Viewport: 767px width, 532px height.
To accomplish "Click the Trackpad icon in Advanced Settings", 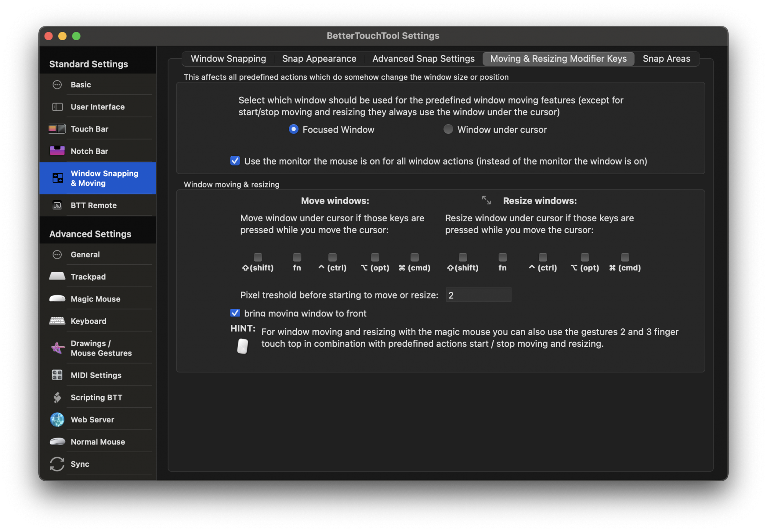I will pos(57,276).
